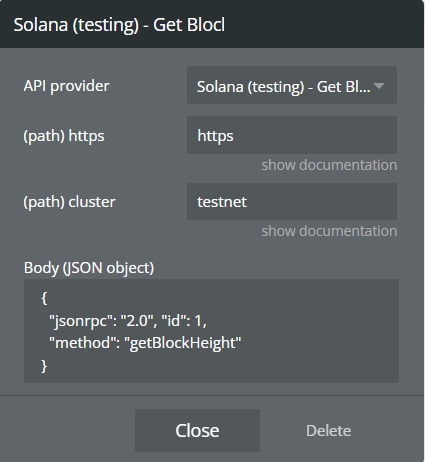
Task: Show documentation for the cluster path
Action: (329, 231)
